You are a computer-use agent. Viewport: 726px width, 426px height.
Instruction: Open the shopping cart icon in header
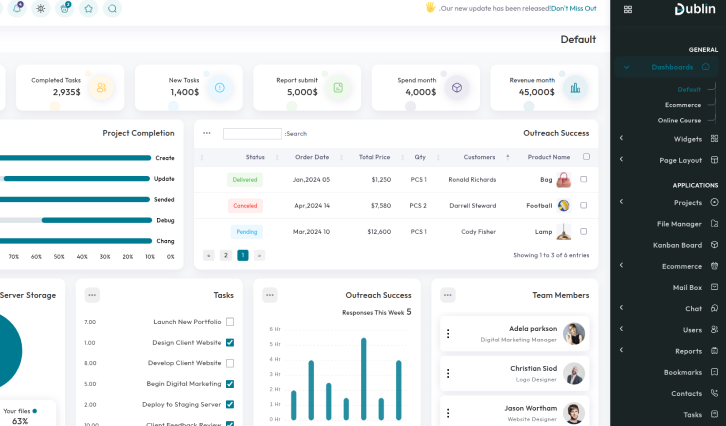pyautogui.click(x=65, y=8)
